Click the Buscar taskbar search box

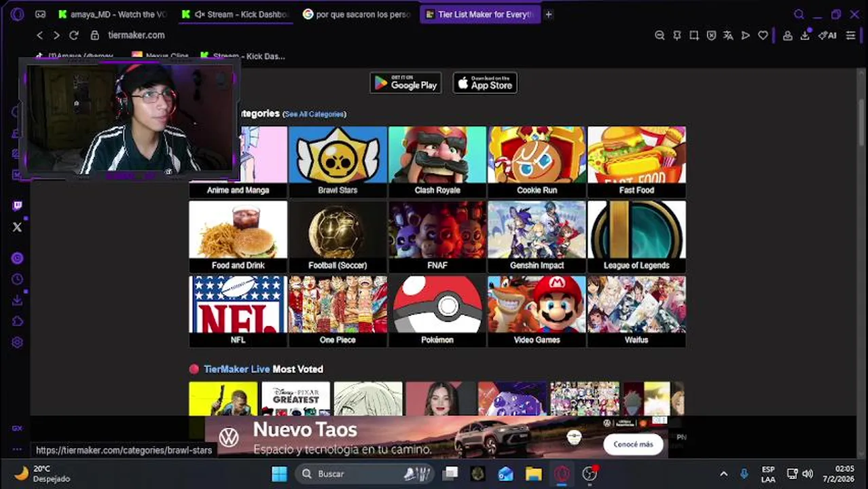point(365,473)
